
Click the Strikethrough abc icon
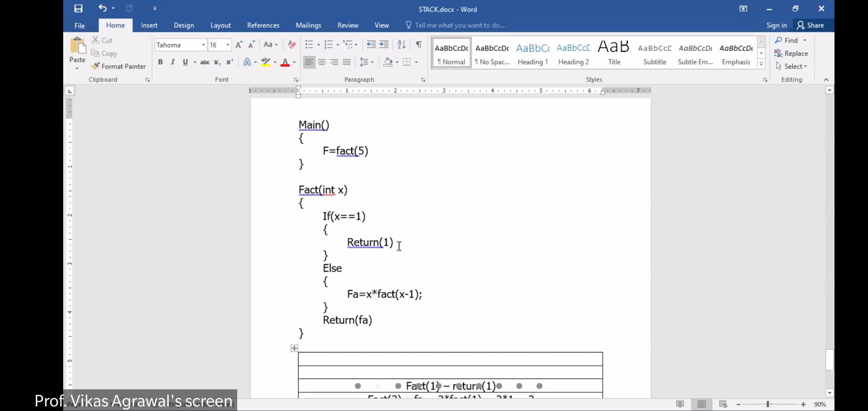click(x=205, y=62)
